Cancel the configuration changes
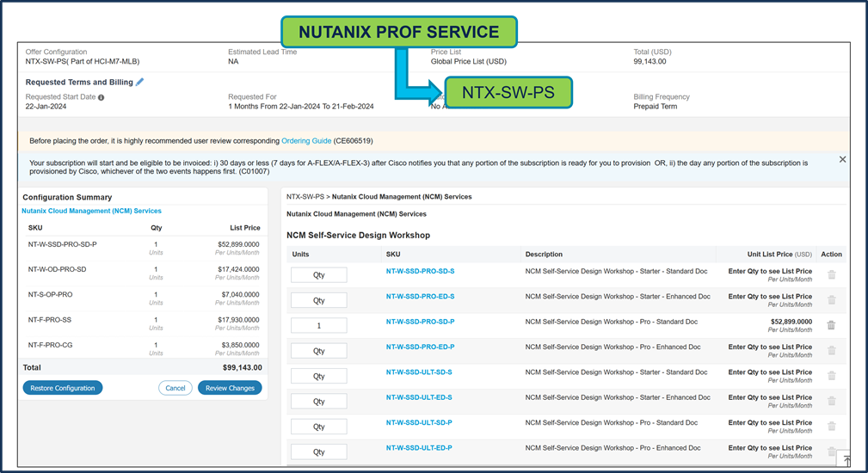This screenshot has width=868, height=473. pos(175,388)
